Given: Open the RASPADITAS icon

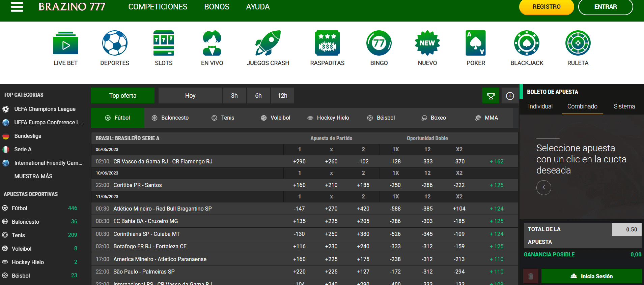Looking at the screenshot, I should pyautogui.click(x=327, y=43).
